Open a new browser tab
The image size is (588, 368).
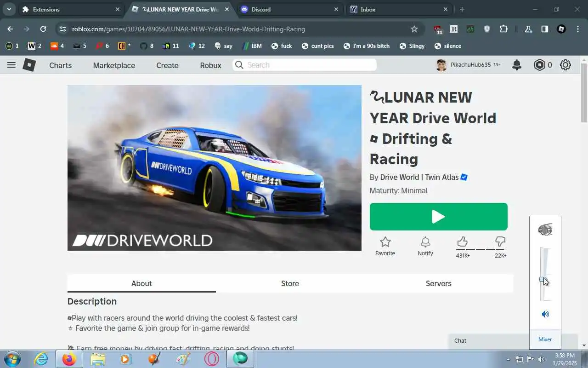pyautogui.click(x=462, y=9)
